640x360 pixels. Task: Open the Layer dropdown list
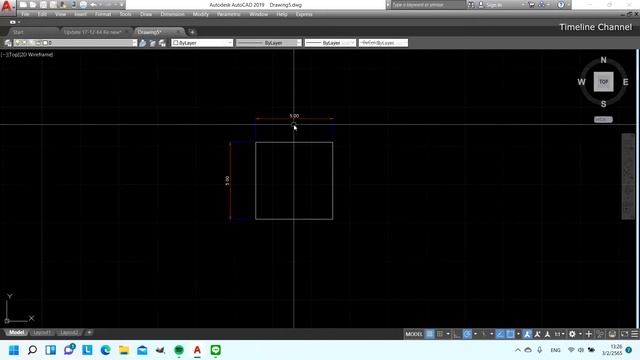click(x=75, y=43)
